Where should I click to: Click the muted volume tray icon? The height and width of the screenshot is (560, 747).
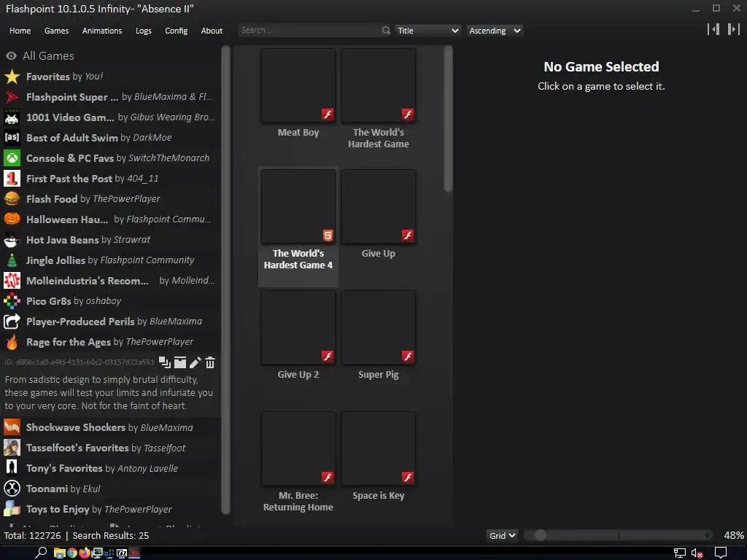(697, 553)
